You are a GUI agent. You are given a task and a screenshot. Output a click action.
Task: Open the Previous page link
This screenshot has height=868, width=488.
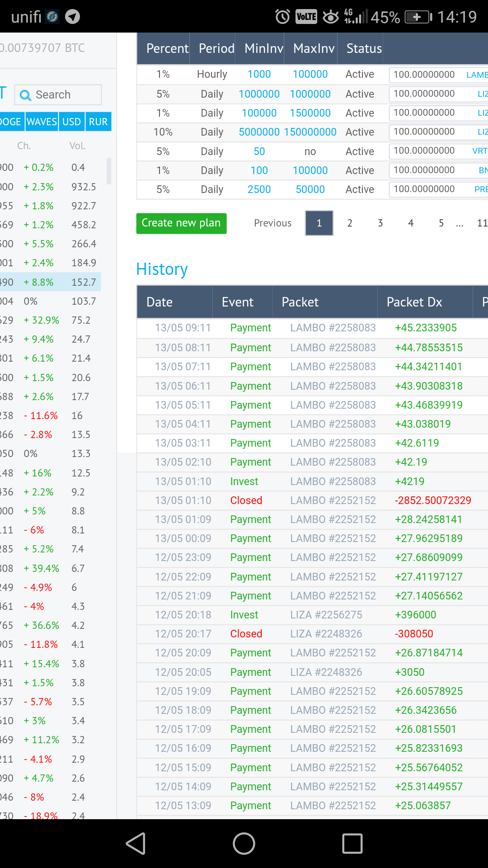coord(272,223)
